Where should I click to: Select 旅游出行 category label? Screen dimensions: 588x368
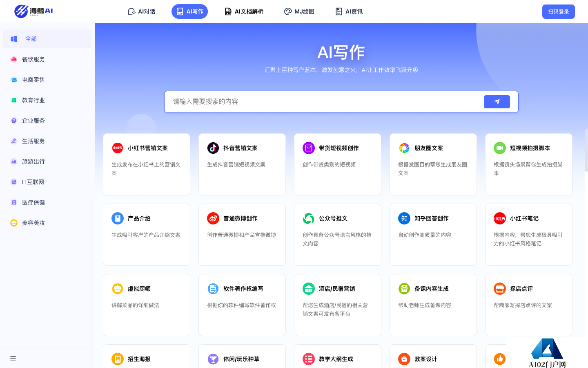pyautogui.click(x=33, y=162)
